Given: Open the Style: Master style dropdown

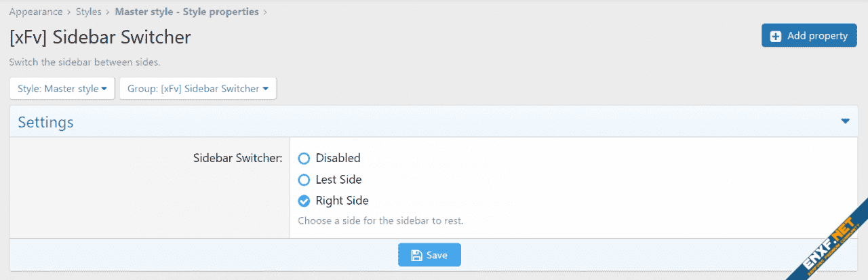Looking at the screenshot, I should pos(62,89).
